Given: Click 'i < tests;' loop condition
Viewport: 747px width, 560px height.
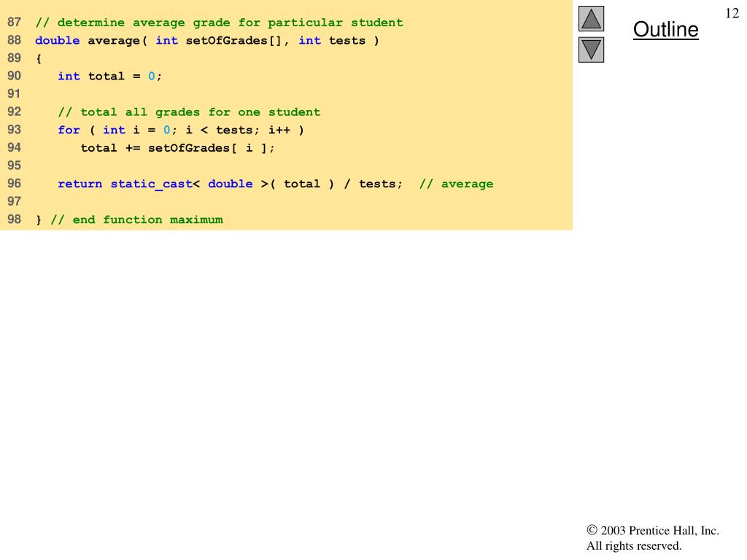Looking at the screenshot, I should pyautogui.click(x=222, y=130).
